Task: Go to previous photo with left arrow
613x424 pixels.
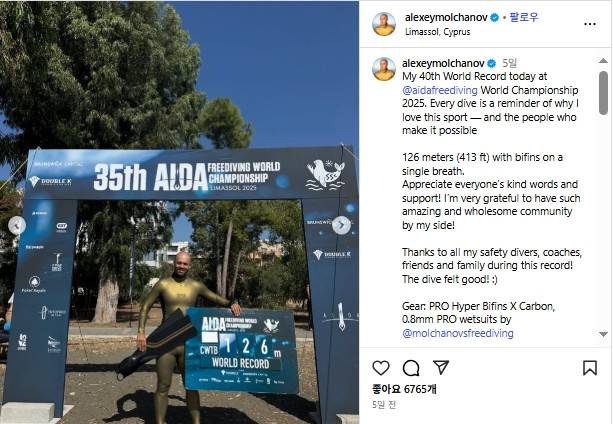Action: (x=17, y=225)
